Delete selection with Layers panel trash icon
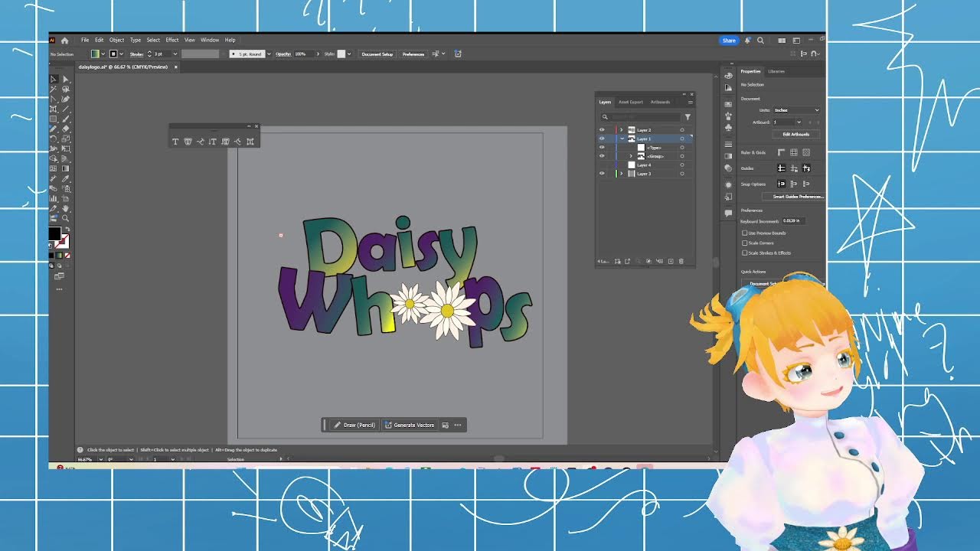Viewport: 980px width, 551px height. point(681,261)
